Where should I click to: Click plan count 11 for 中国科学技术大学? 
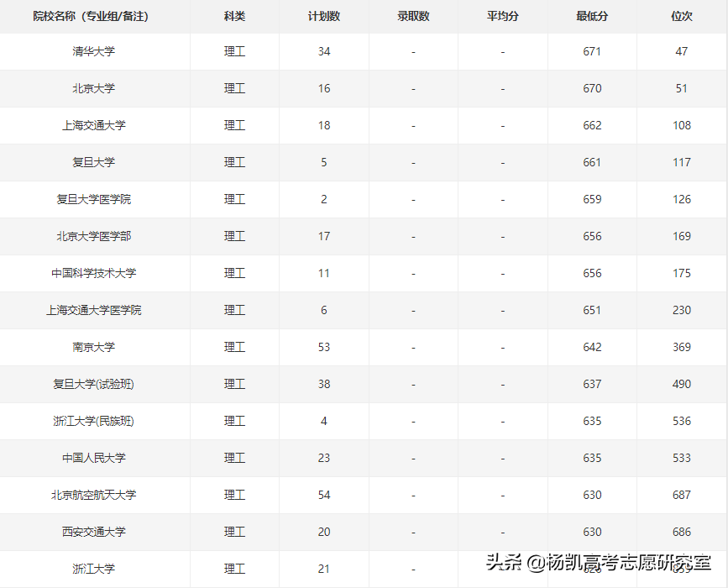coord(324,273)
